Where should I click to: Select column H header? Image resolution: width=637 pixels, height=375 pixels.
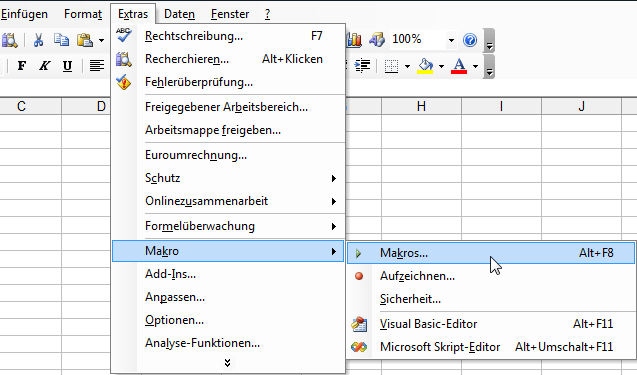[x=421, y=106]
